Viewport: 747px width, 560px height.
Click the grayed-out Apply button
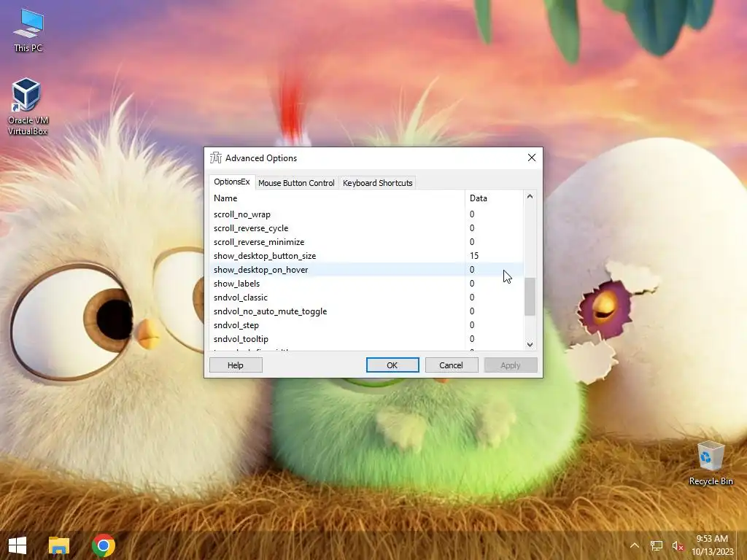coord(510,365)
